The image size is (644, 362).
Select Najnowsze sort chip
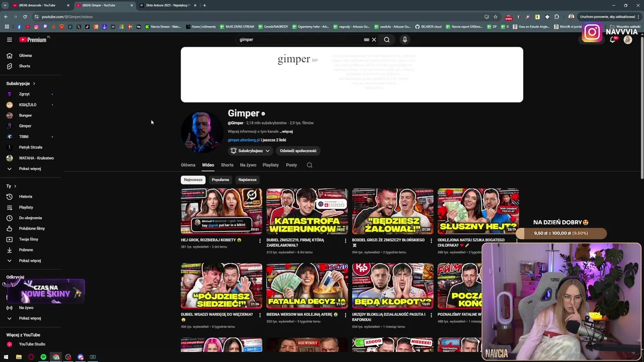(193, 179)
